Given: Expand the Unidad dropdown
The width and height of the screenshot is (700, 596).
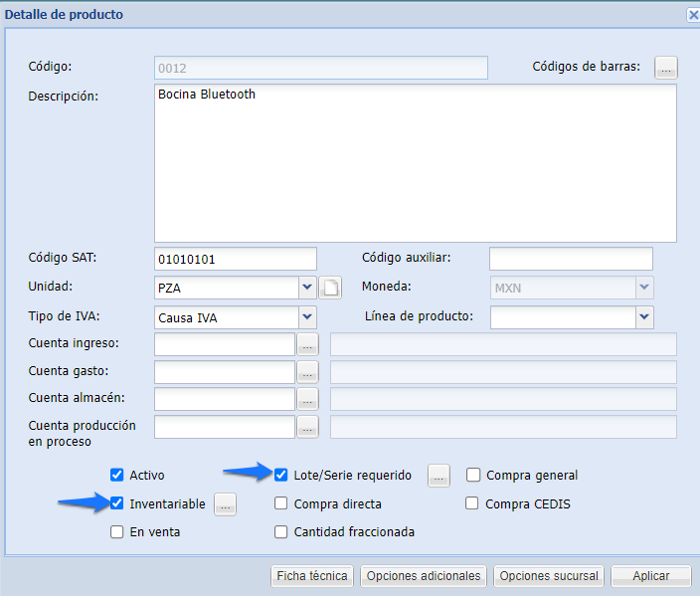Looking at the screenshot, I should 306,289.
